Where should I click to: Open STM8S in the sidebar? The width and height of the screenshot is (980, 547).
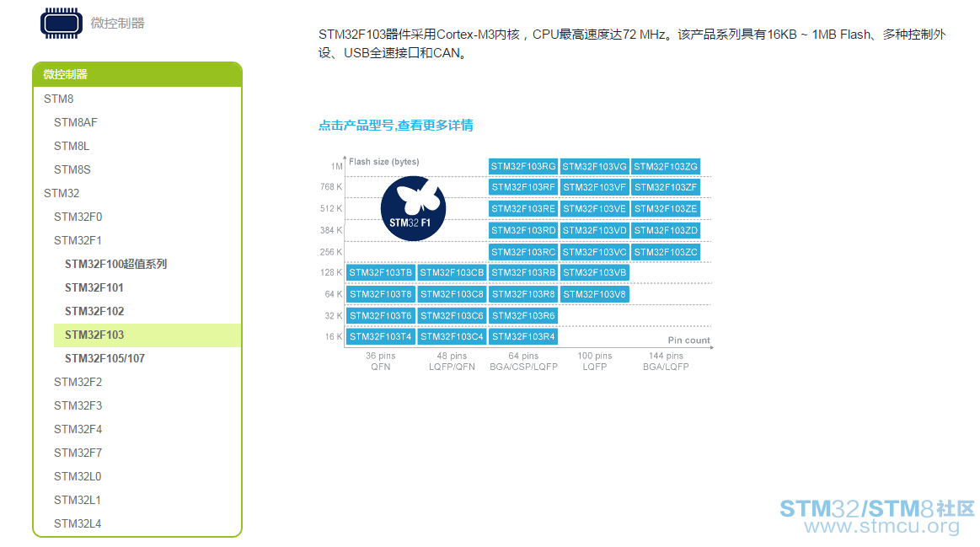[72, 170]
